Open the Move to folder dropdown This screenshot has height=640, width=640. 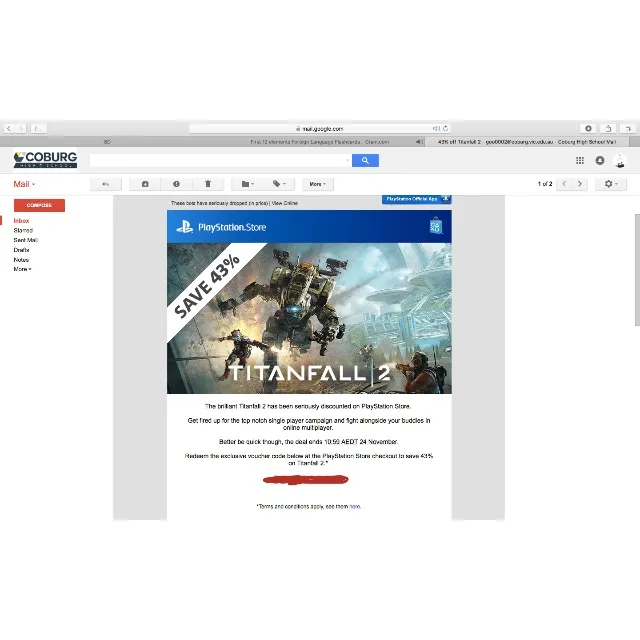(247, 184)
